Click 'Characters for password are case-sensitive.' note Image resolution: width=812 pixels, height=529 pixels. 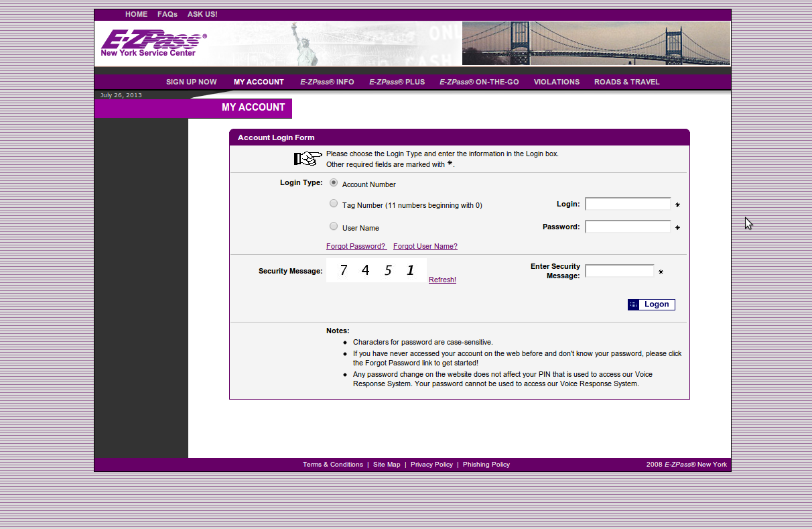(x=423, y=342)
